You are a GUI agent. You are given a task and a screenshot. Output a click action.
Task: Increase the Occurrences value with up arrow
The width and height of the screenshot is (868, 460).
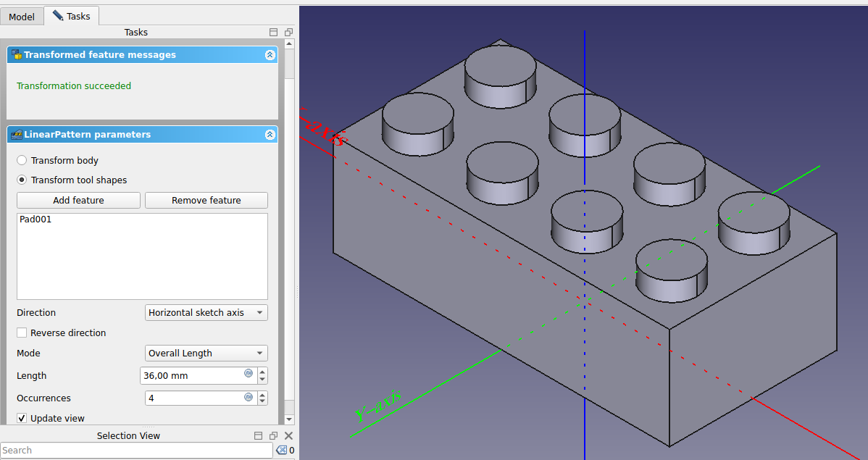point(262,395)
